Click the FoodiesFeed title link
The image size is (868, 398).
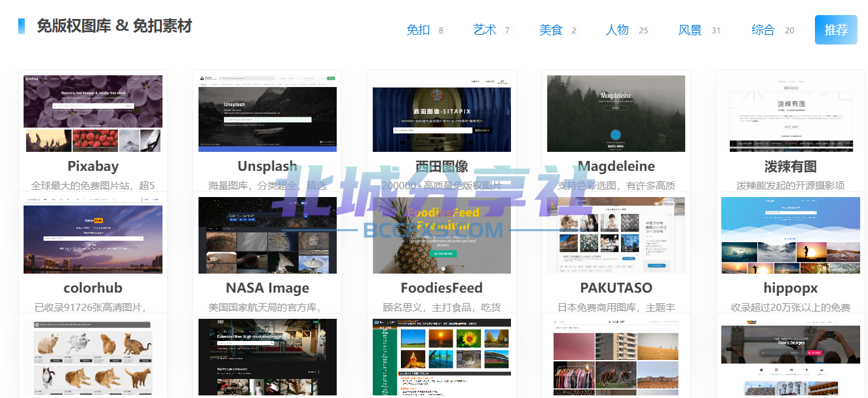pos(442,288)
